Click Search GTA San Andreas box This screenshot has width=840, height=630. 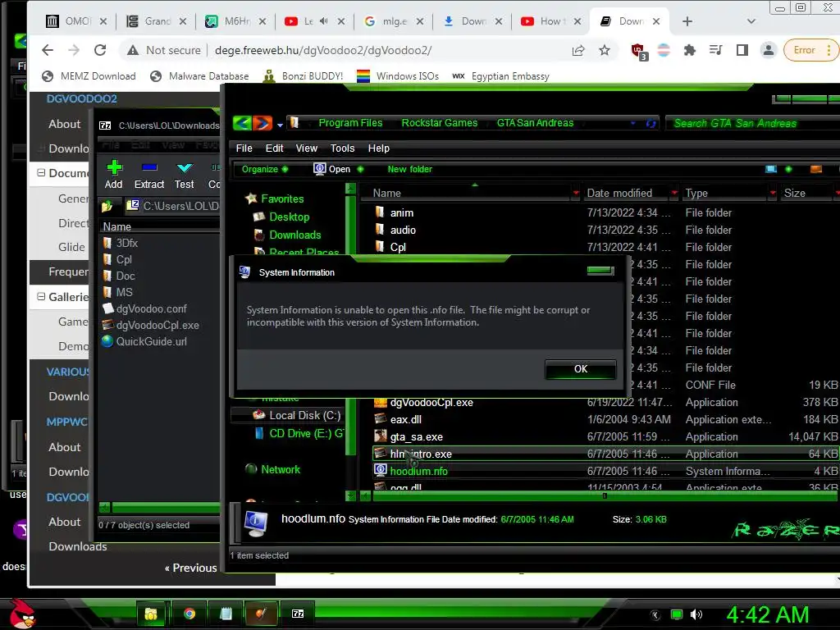(753, 123)
